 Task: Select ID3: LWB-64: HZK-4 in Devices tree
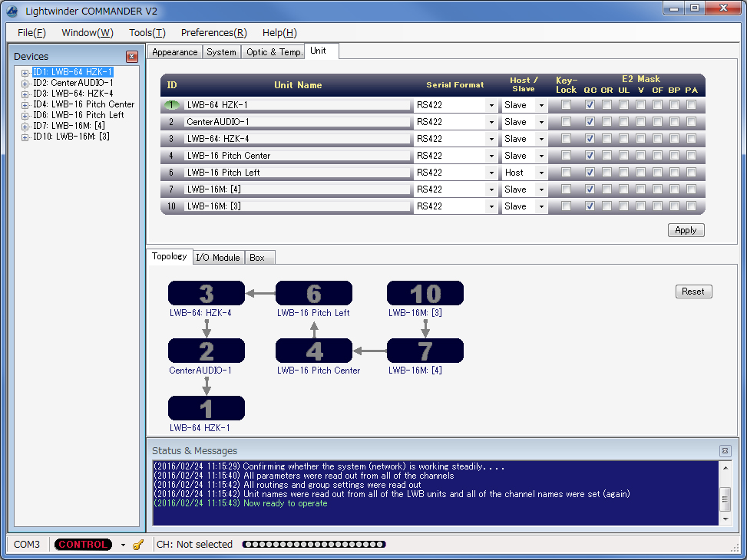tap(73, 94)
